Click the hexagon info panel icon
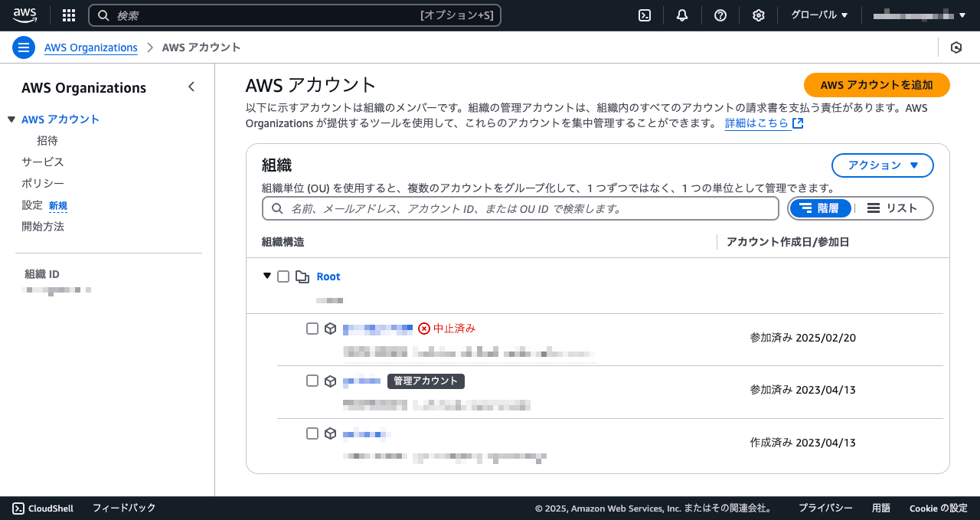Screen dimensions: 980x520 point(956,47)
